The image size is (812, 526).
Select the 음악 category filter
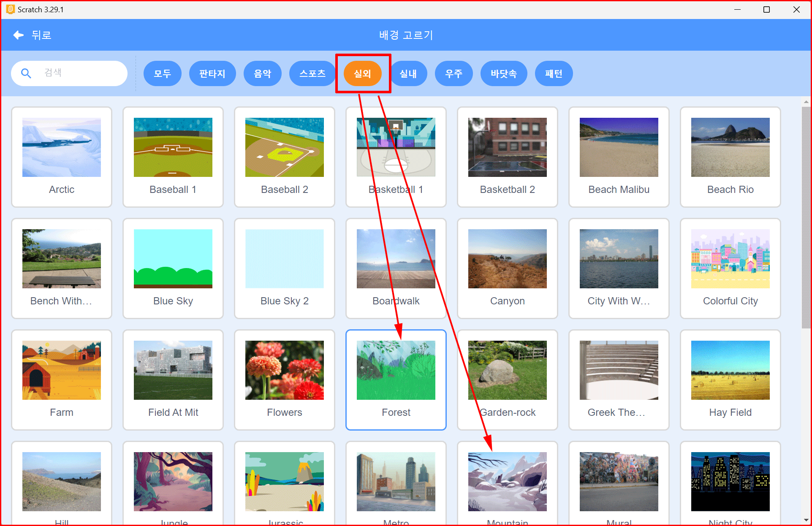pyautogui.click(x=262, y=73)
